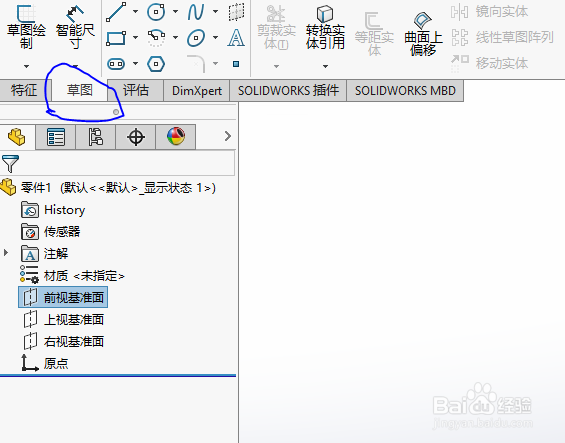
Task: Select the Sketch Fillet tool
Action: coord(196,64)
